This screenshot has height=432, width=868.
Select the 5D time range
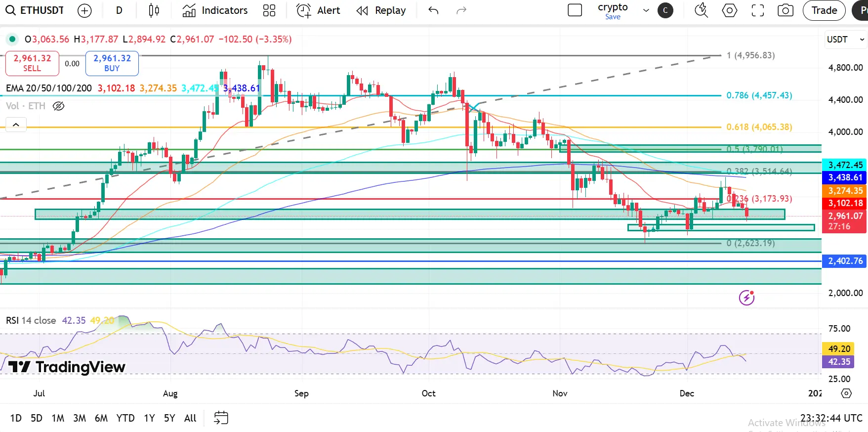point(37,418)
